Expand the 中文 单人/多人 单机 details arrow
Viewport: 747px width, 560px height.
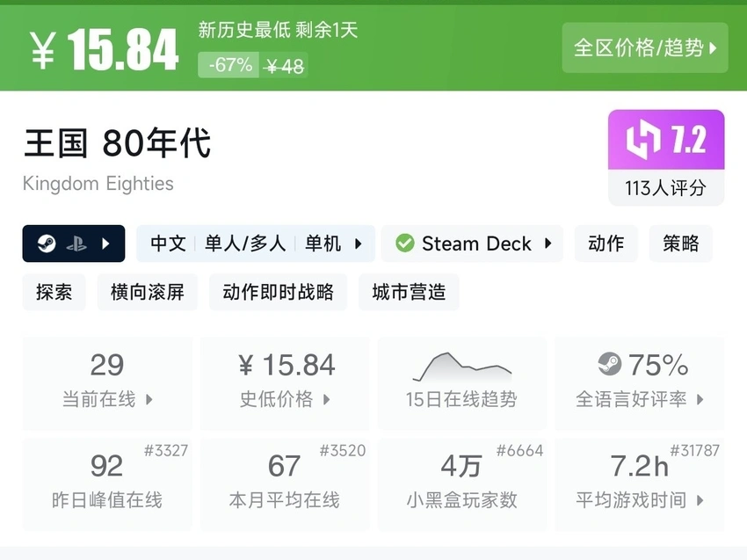point(359,244)
